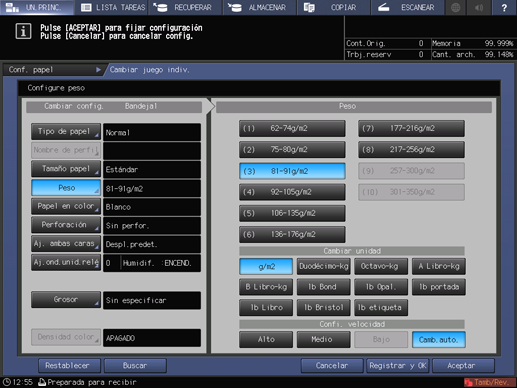Choose the g/m2 unit
This screenshot has height=388, width=517.
pyautogui.click(x=266, y=266)
